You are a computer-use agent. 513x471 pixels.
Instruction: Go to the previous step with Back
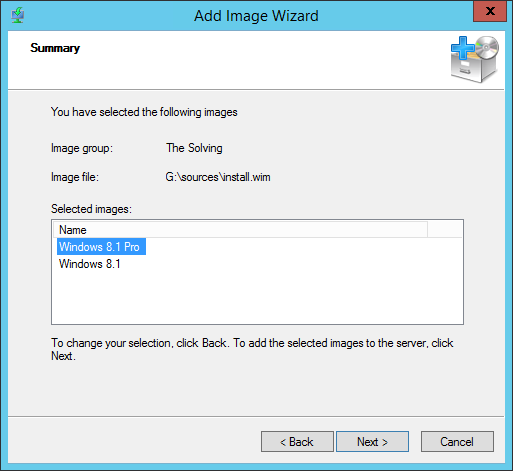pos(297,442)
